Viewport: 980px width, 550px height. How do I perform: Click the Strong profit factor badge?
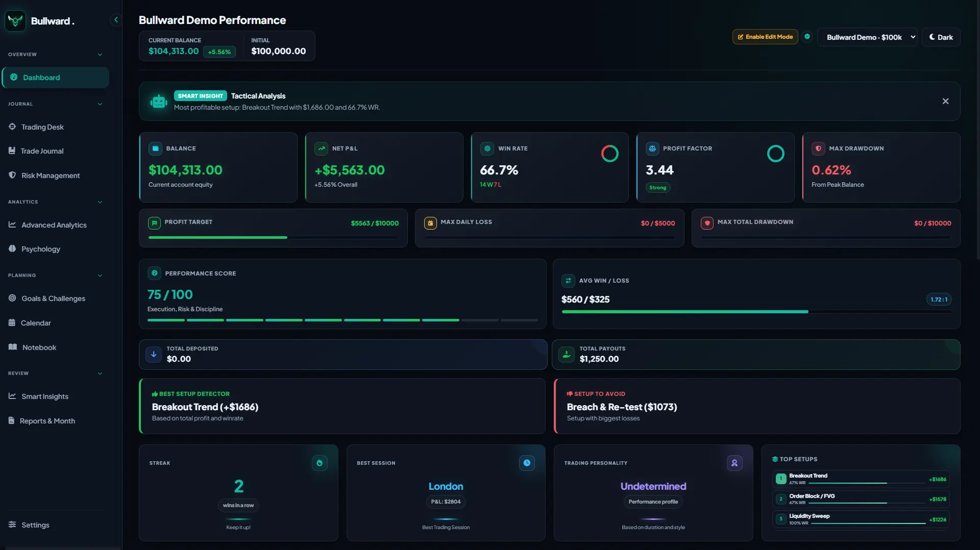(657, 188)
